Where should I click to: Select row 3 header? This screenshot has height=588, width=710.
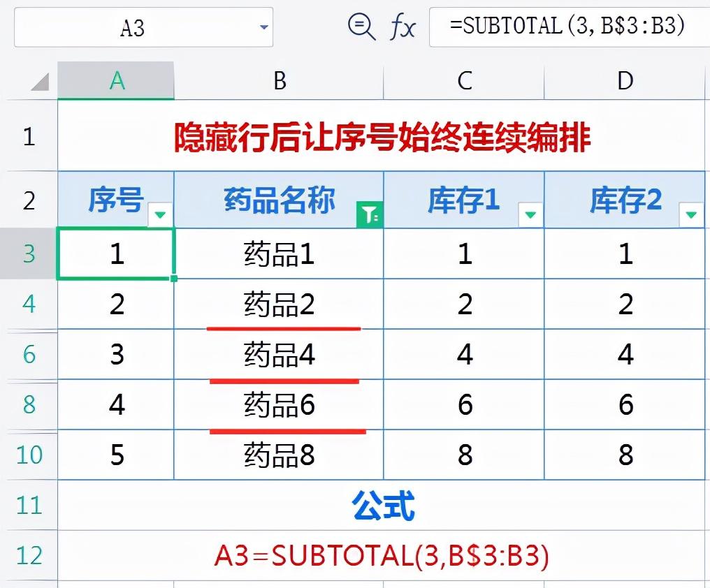29,253
